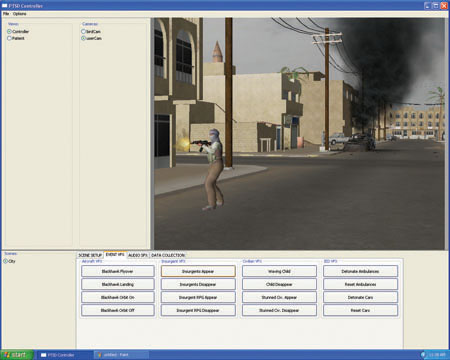Click Reset Ambulances
This screenshot has height=360, width=450.
point(360,284)
